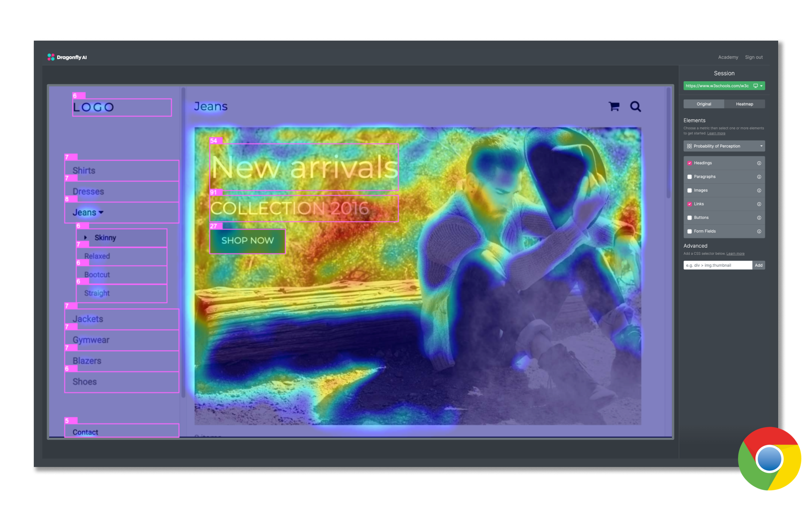Click the shopping cart icon

(x=614, y=106)
